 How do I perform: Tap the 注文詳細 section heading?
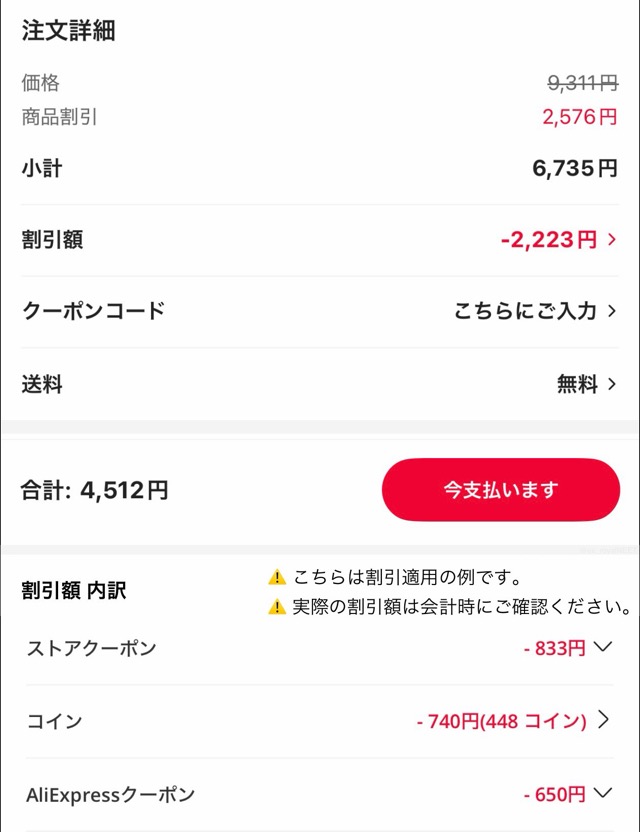tap(68, 31)
